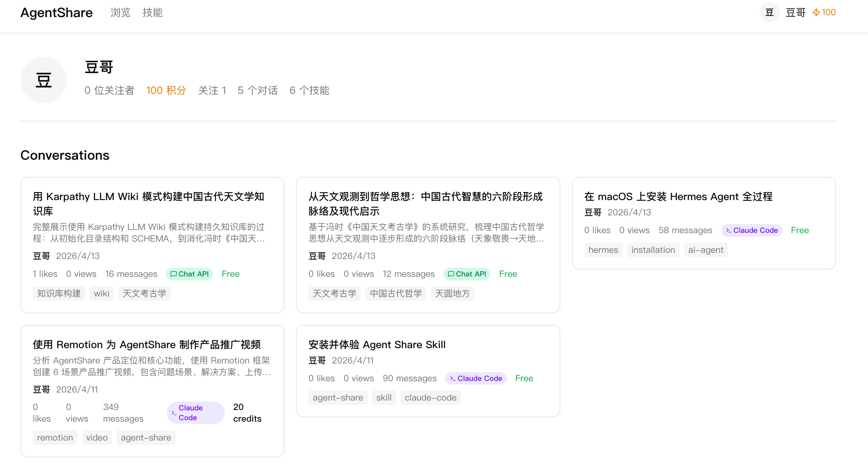Click Free label on Hermes Agent card
Screen dimensions: 868x470
click(x=800, y=230)
